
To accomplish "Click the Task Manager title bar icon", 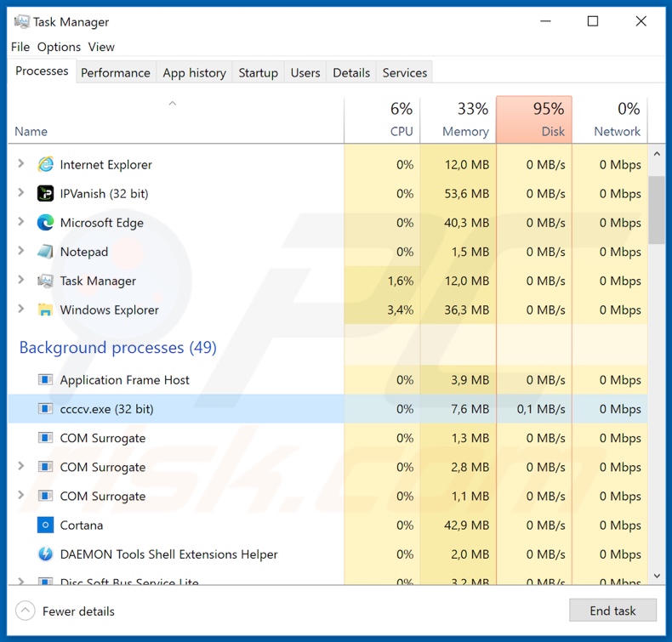I will tap(21, 21).
